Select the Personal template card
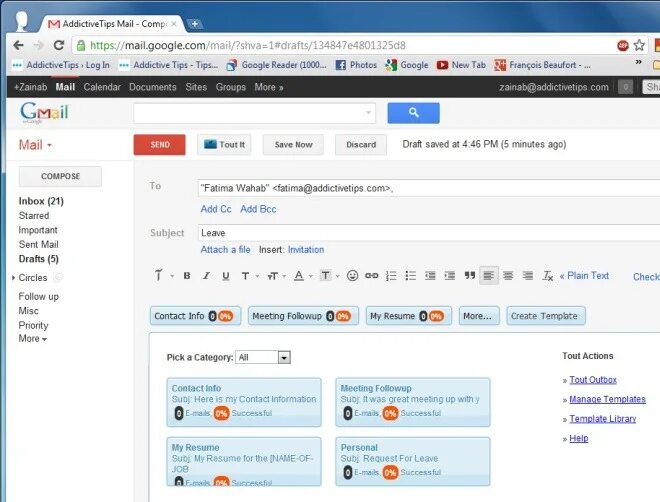 (412, 462)
